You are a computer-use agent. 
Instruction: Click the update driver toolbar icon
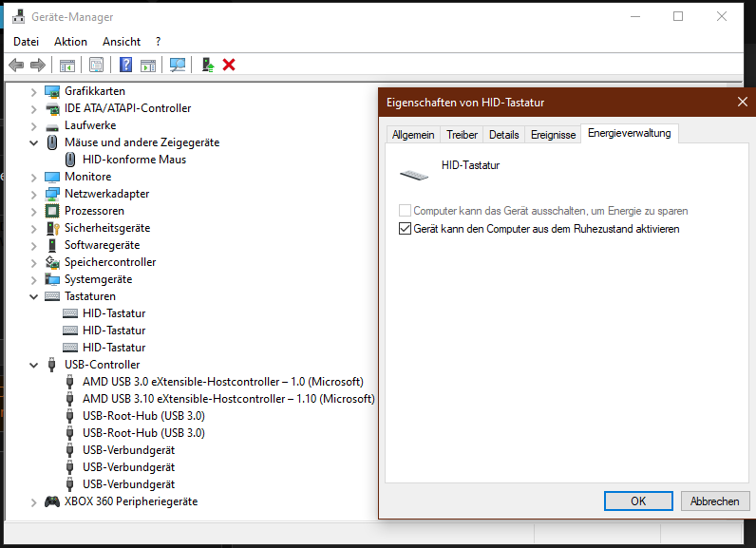pos(208,65)
